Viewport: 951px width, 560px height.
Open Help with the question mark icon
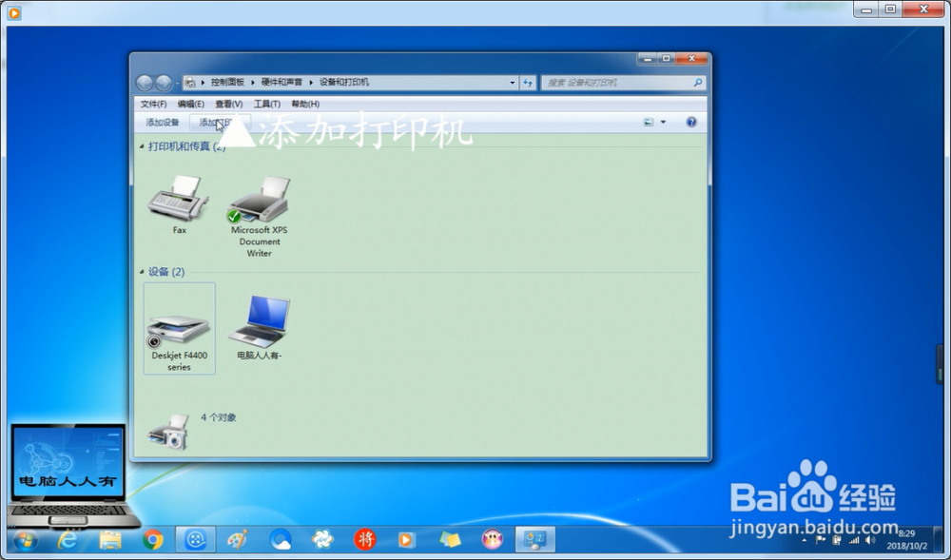(x=690, y=123)
